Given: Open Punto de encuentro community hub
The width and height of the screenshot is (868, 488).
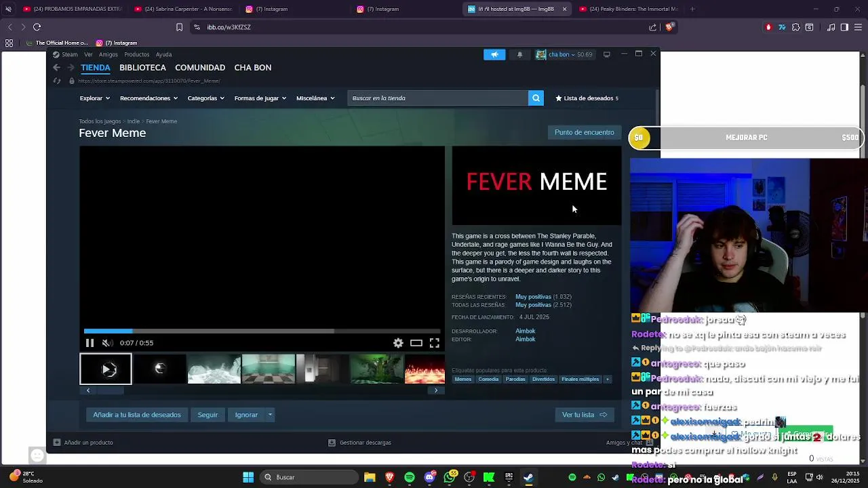Looking at the screenshot, I should 584,132.
